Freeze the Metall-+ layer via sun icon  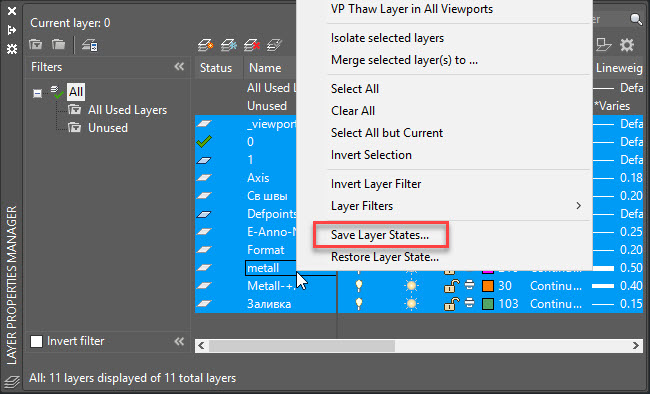point(411,286)
